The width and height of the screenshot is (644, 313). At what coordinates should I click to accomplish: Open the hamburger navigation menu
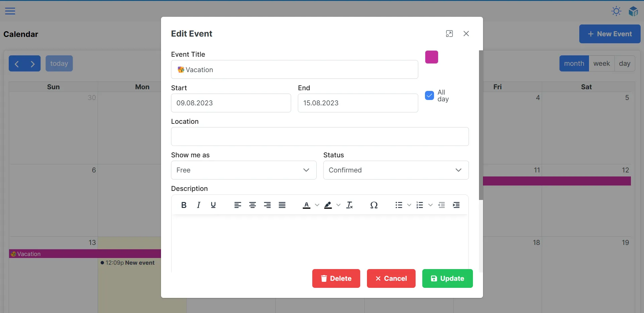[10, 11]
